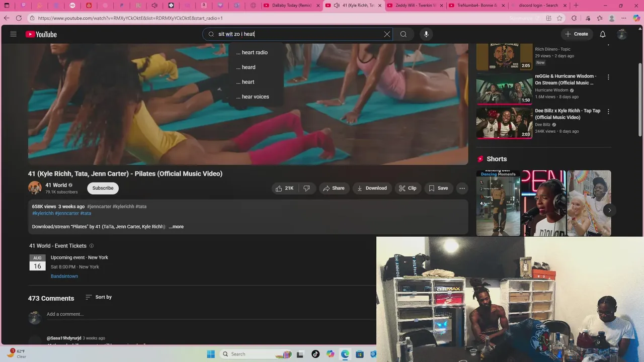Viewport: 644px width, 362px height.
Task: Open YouTube notifications bell
Action: point(603,34)
